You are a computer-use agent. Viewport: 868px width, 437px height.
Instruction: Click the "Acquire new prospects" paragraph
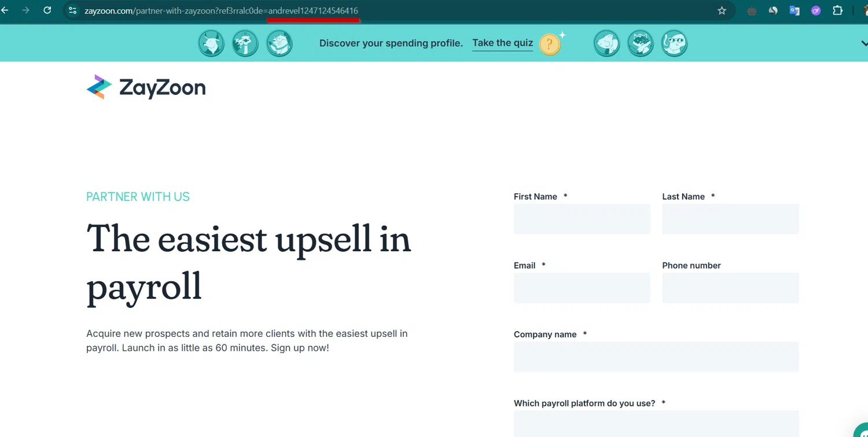[x=247, y=341]
